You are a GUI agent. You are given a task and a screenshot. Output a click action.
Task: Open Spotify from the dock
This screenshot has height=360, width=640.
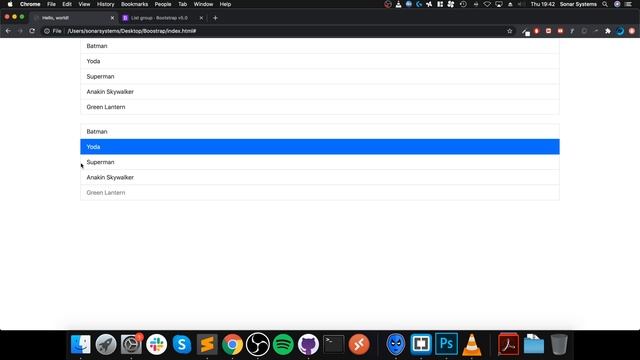point(283,344)
